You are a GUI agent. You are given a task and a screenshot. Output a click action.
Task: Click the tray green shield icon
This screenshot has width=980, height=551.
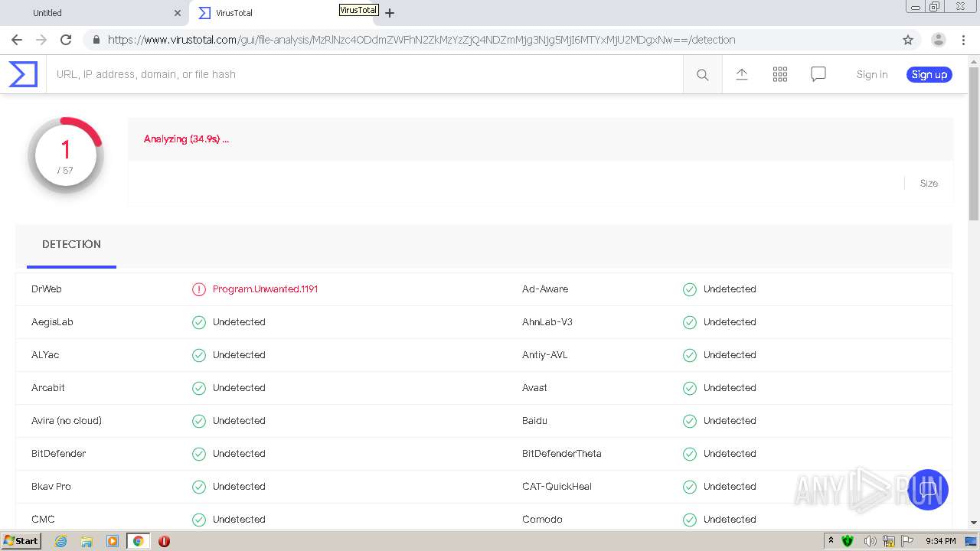click(x=848, y=541)
